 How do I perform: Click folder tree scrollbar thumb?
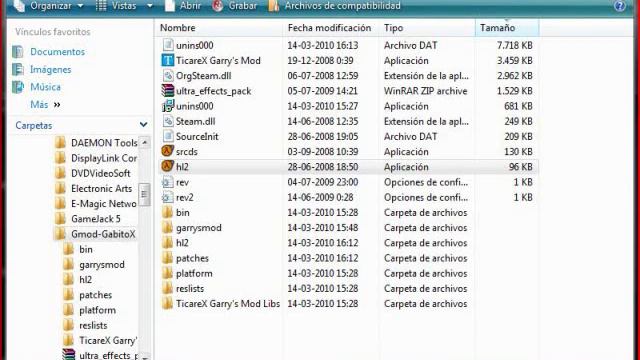pos(144,194)
